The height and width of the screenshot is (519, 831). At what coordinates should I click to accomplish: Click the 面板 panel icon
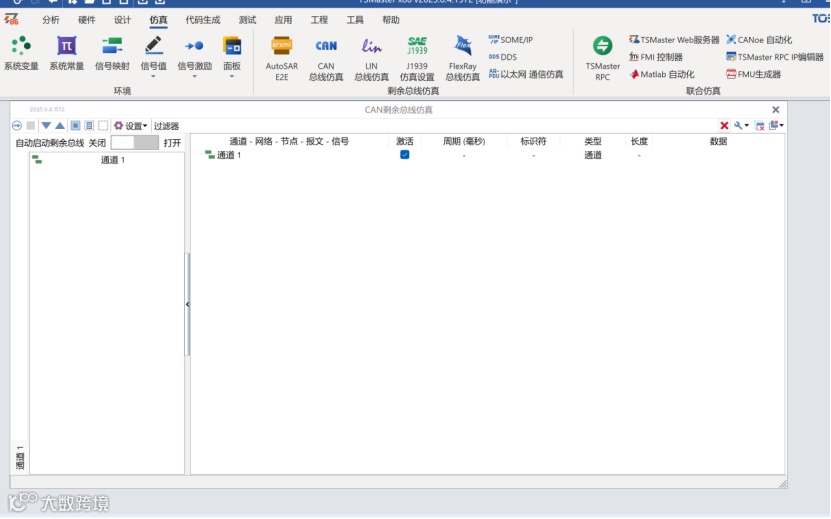(x=232, y=46)
